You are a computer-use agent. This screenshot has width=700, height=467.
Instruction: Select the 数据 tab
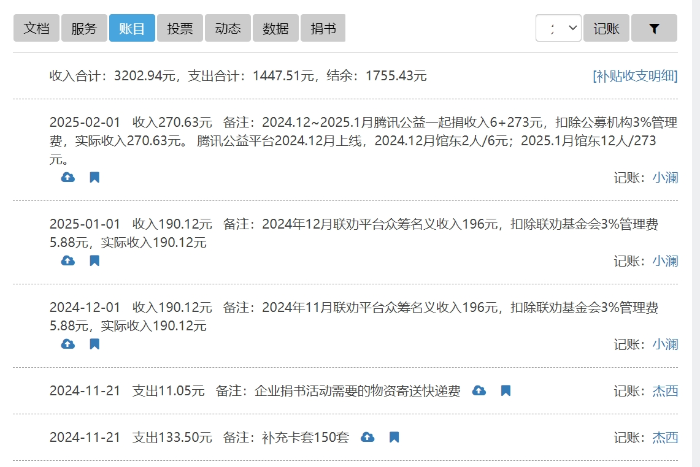[x=275, y=29]
